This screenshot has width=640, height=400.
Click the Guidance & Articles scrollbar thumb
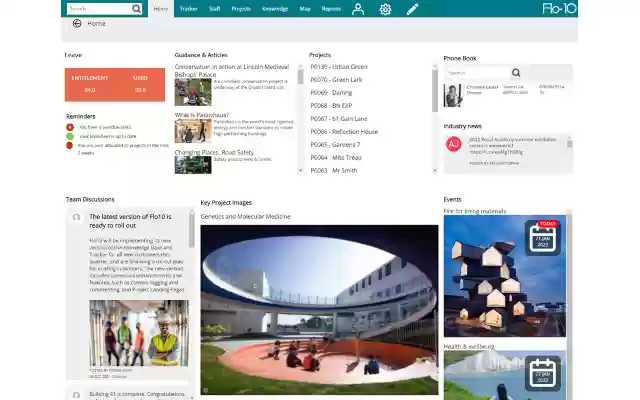pos(301,76)
